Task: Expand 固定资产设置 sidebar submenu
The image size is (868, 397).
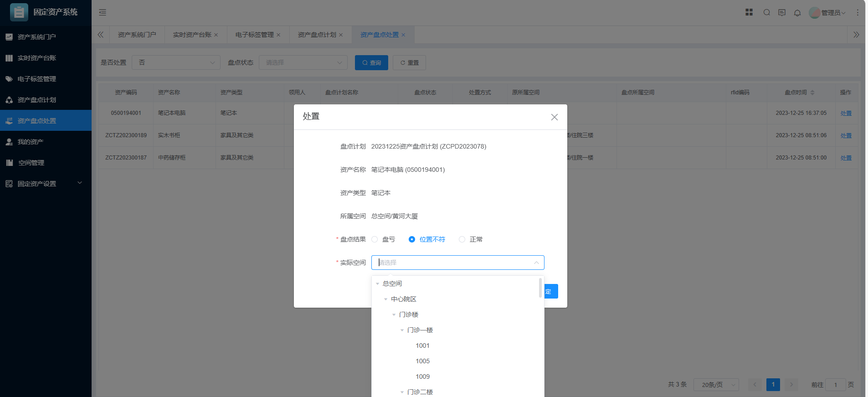Action: click(46, 184)
